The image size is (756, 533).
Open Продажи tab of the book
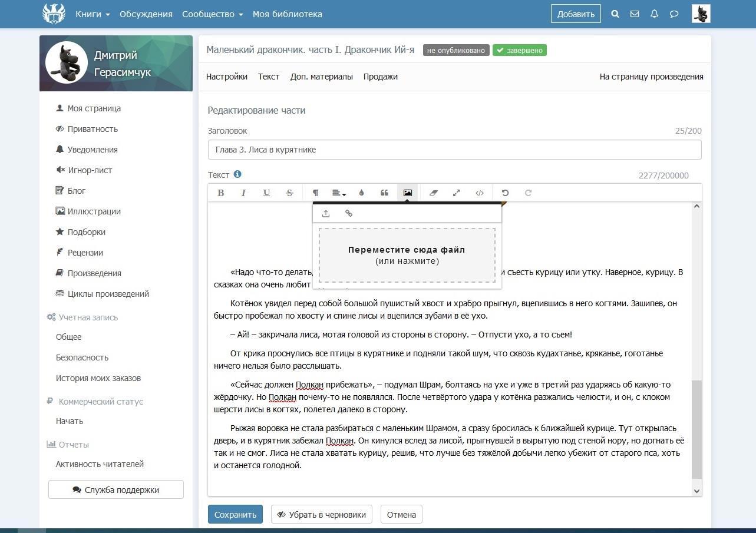[380, 77]
